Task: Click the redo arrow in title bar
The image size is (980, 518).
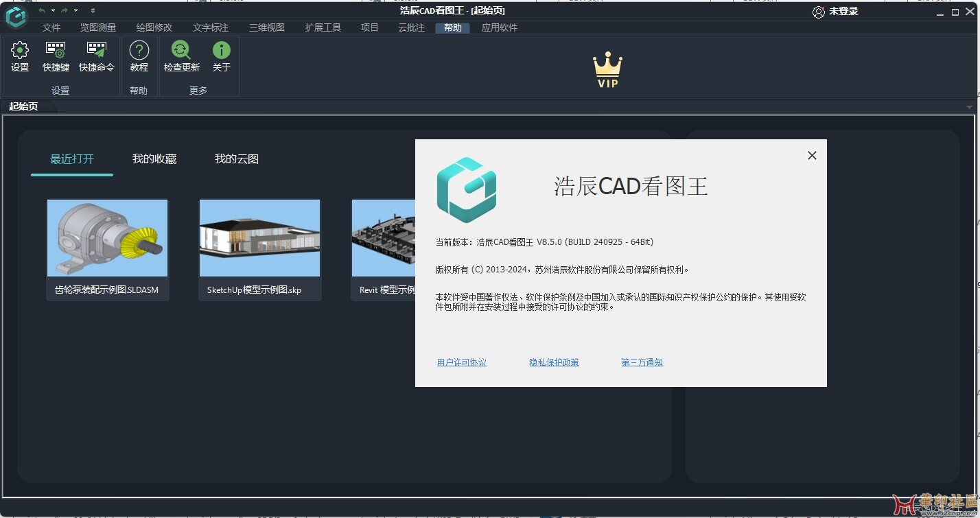Action: click(x=65, y=10)
